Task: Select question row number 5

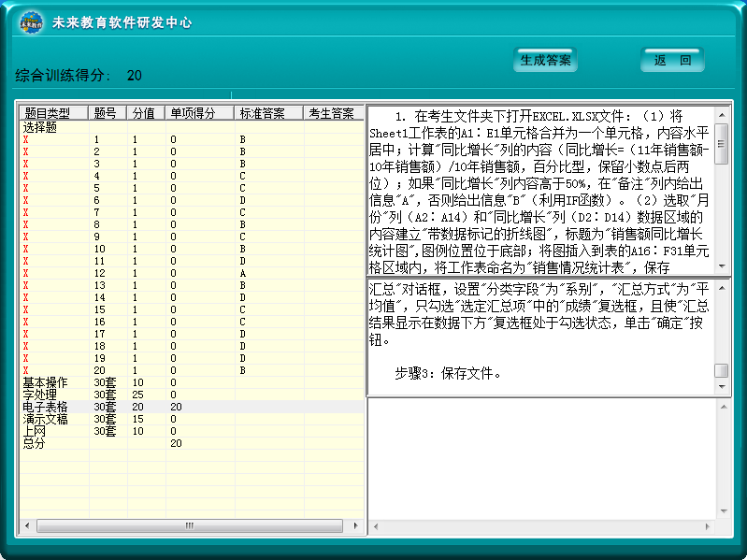Action: (x=192, y=188)
